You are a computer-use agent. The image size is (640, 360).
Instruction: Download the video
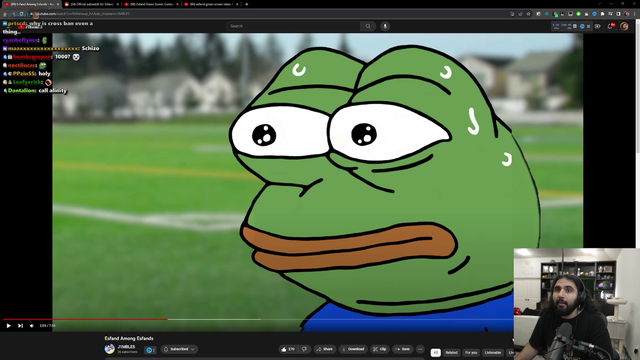pos(353,349)
